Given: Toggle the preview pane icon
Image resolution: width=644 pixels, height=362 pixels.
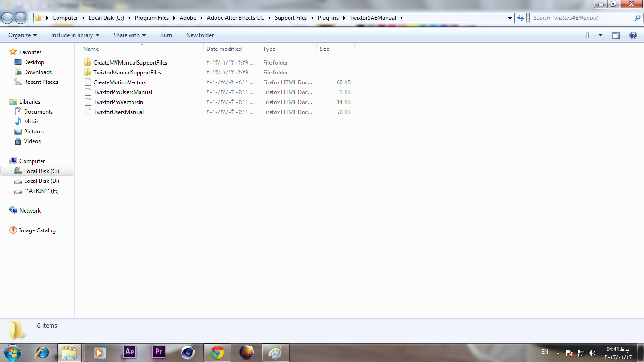Looking at the screenshot, I should pos(616,35).
